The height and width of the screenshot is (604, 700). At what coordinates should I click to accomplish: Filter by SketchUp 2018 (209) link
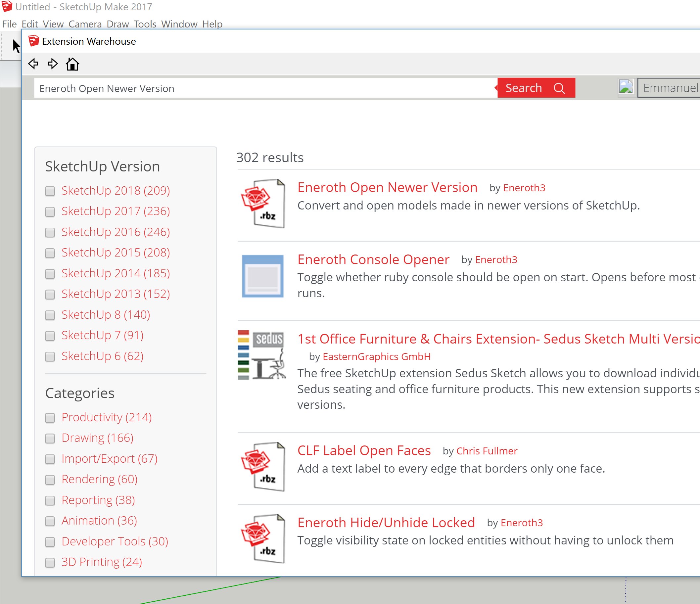tap(116, 191)
